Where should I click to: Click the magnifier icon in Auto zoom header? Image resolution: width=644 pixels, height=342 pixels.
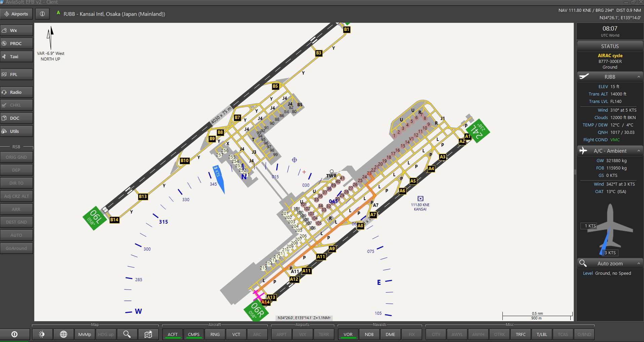[x=583, y=263]
